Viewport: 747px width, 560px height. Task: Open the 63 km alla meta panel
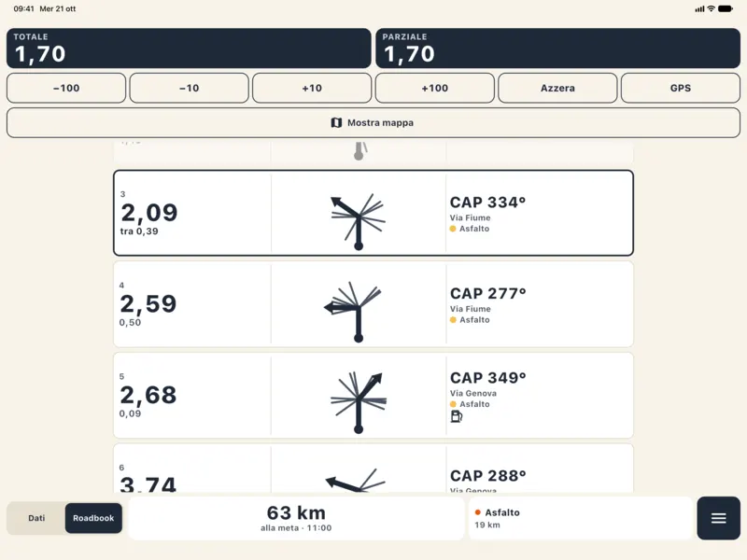point(296,518)
